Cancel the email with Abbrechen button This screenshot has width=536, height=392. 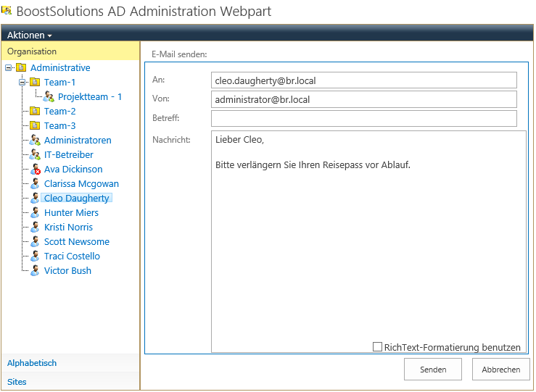(x=500, y=369)
